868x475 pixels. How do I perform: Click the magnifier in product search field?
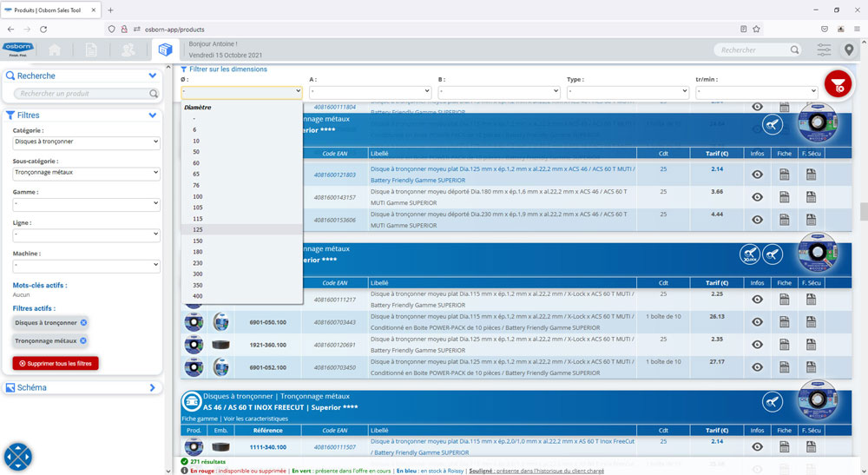pyautogui.click(x=154, y=94)
